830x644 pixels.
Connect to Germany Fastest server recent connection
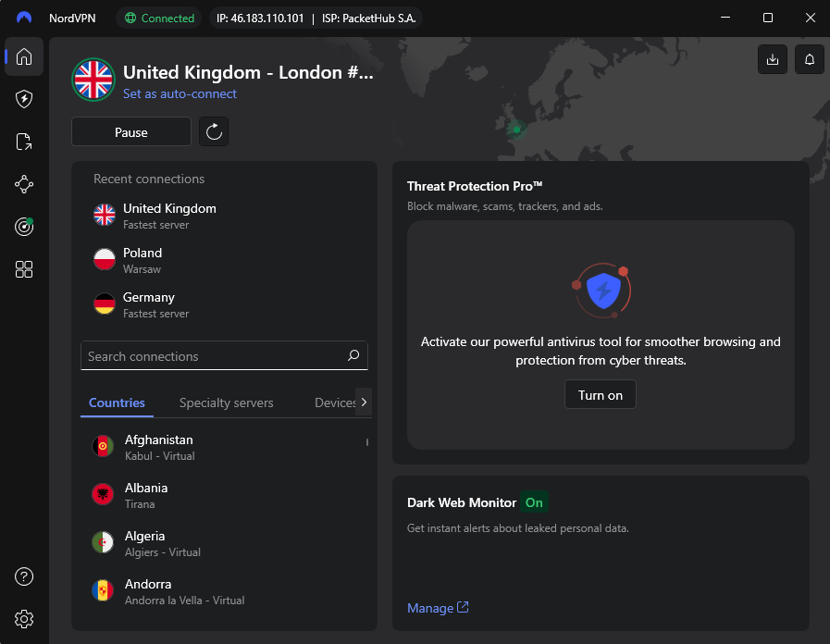(224, 304)
